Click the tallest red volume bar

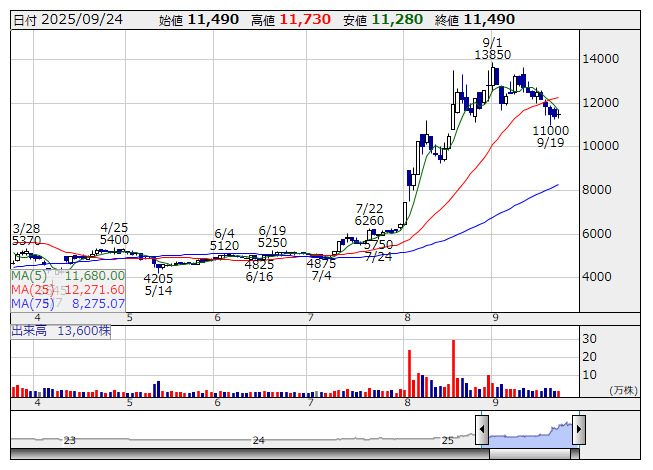[453, 368]
